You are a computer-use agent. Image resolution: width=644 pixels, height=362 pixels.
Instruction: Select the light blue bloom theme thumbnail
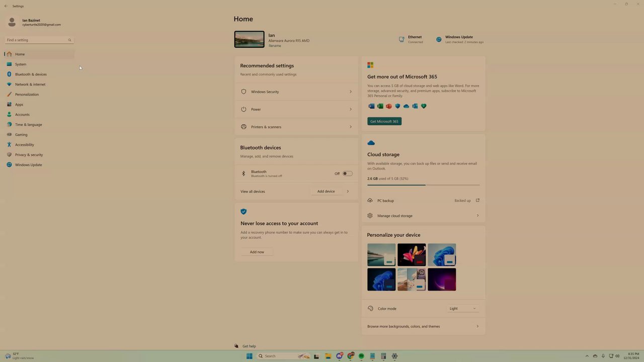[x=442, y=255]
